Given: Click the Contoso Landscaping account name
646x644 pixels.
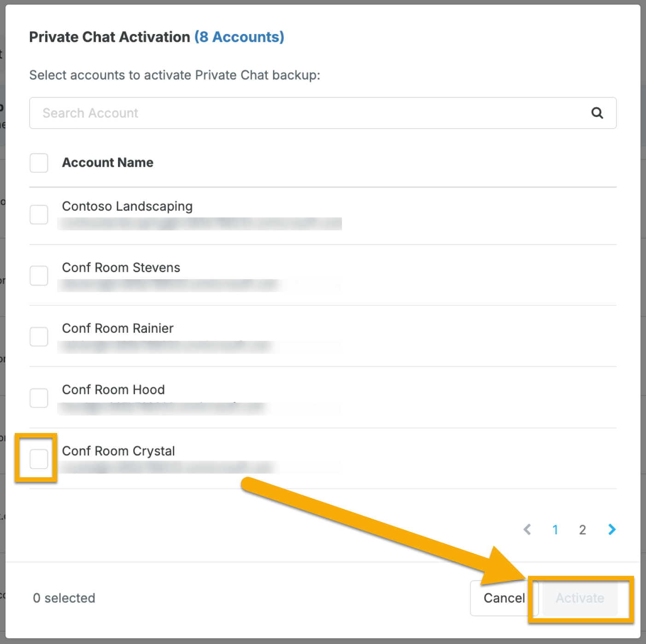Looking at the screenshot, I should pos(127,206).
